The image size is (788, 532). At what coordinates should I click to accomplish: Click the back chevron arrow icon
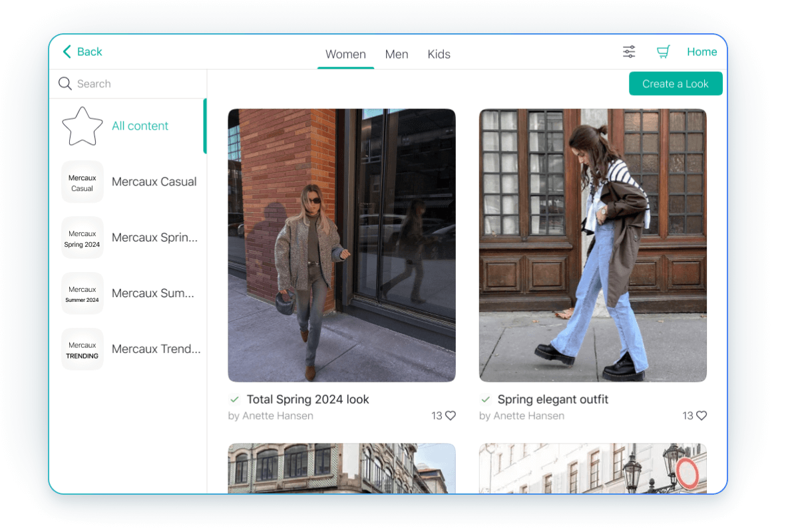(67, 52)
